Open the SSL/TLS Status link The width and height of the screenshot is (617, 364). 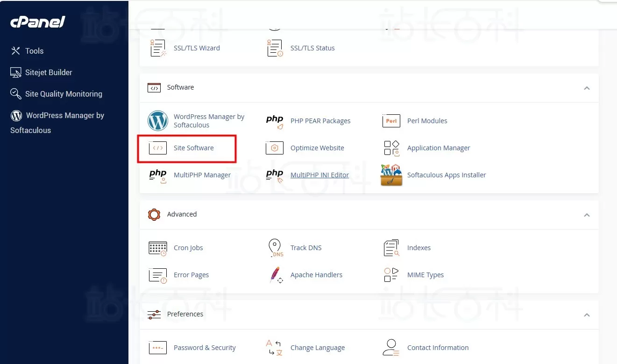(312, 48)
